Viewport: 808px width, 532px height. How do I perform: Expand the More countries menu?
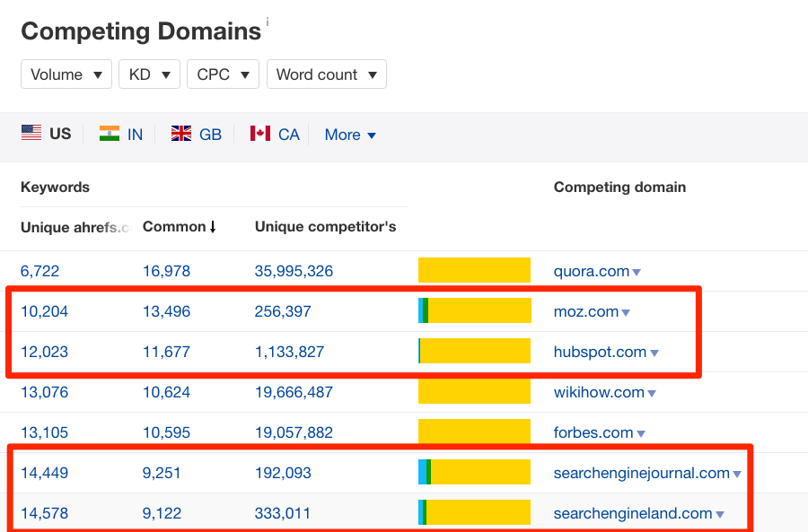coord(350,135)
